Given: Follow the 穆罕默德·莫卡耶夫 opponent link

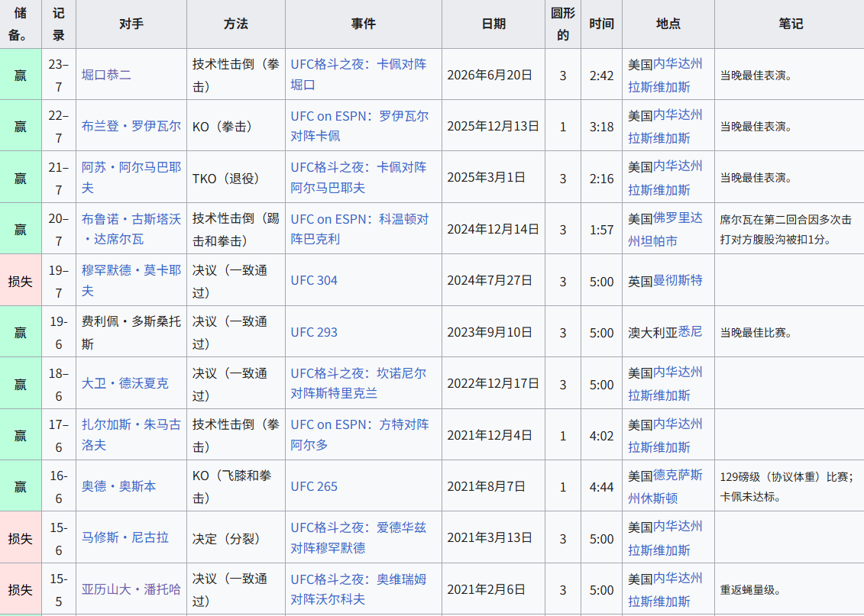Looking at the screenshot, I should click(131, 280).
